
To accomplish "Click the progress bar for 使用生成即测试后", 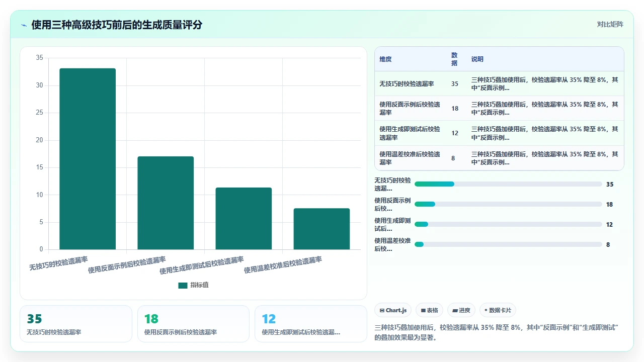I will [508, 224].
